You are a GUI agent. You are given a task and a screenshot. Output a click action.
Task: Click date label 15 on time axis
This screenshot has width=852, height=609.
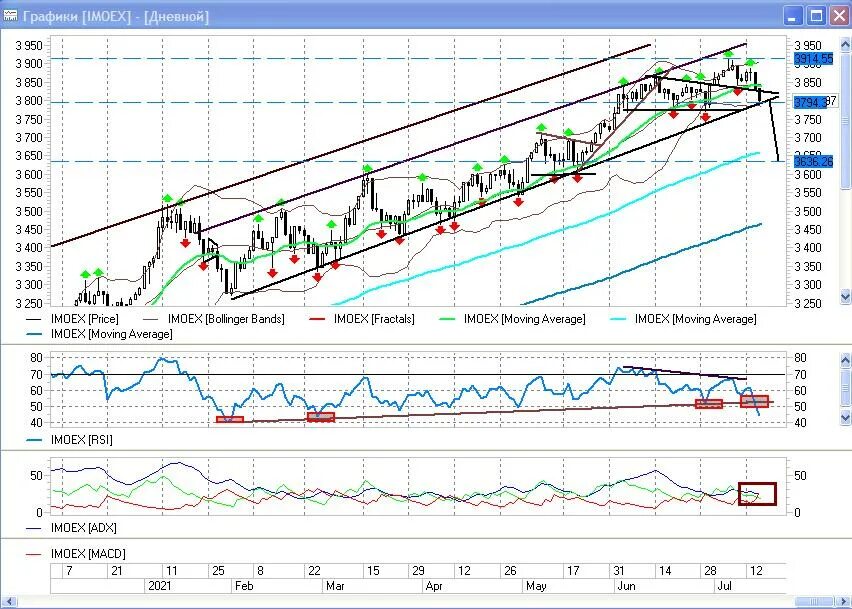373,571
